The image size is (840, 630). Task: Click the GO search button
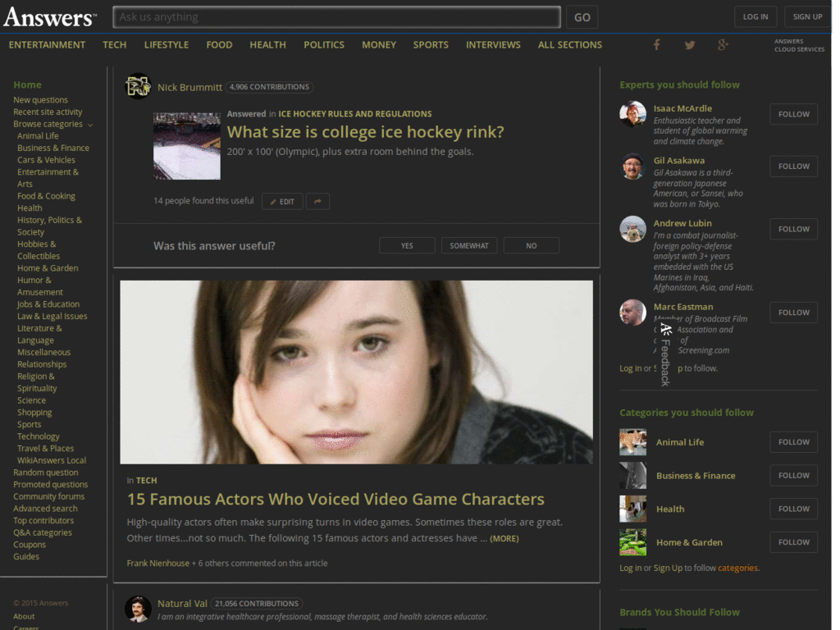[x=582, y=17]
